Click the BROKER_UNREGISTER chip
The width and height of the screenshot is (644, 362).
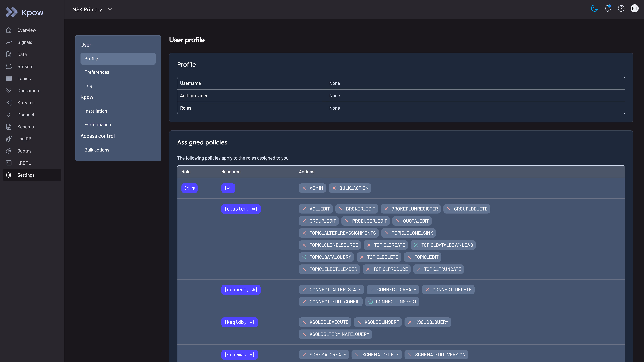411,209
